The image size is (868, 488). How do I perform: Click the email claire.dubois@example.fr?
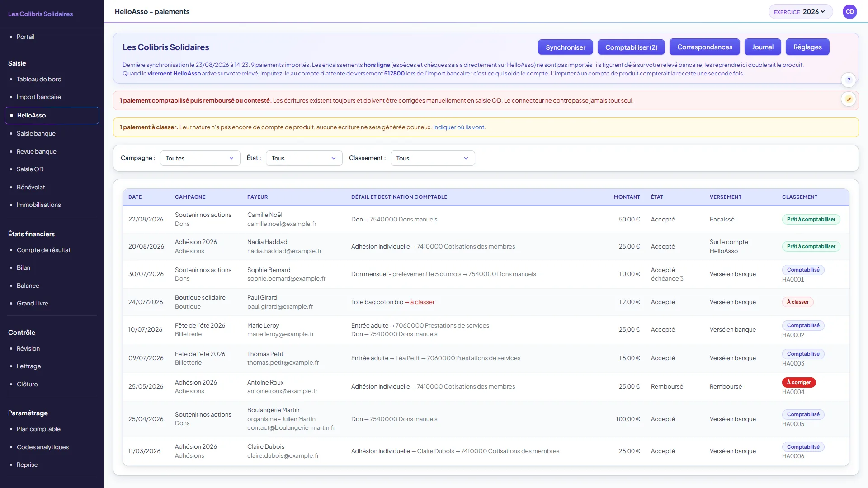click(x=283, y=455)
